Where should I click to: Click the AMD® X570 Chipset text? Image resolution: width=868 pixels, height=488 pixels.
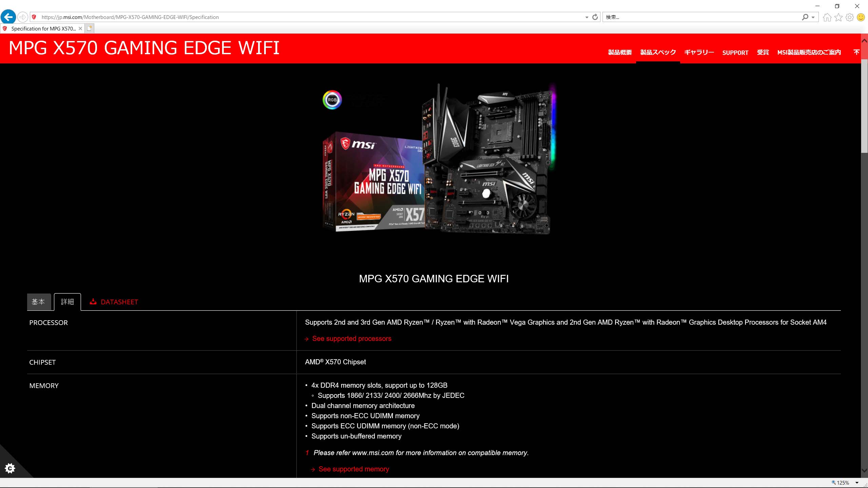click(x=335, y=362)
